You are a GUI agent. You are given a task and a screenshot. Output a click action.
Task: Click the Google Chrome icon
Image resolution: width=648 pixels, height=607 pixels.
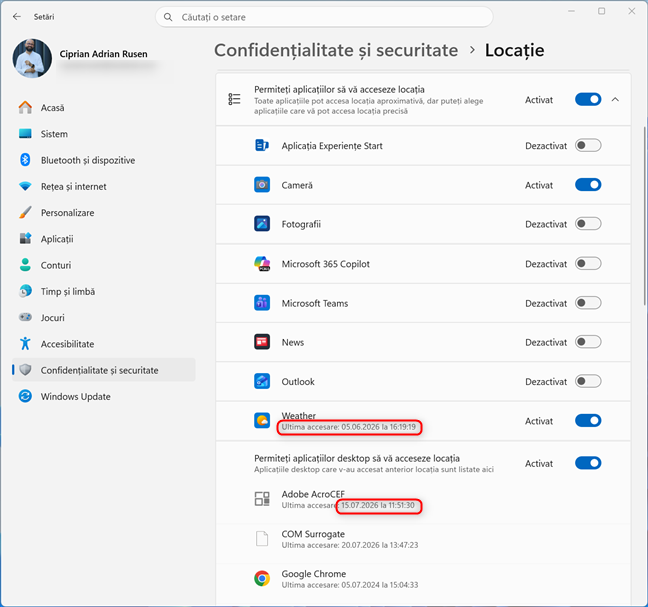tap(262, 578)
